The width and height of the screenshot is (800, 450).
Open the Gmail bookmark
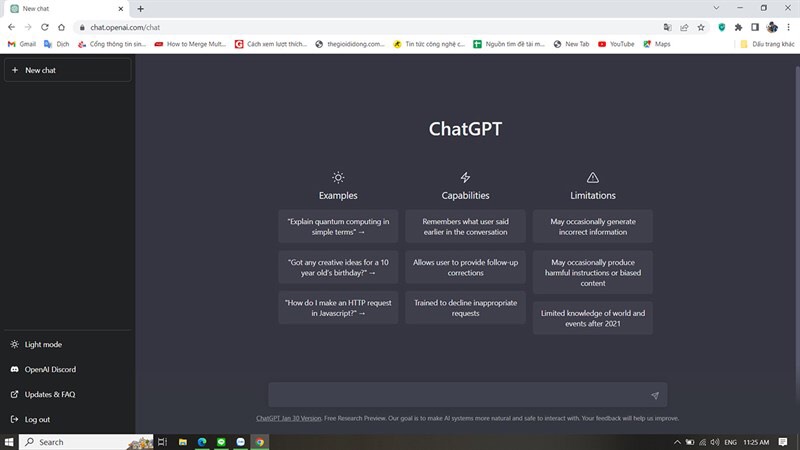21,44
